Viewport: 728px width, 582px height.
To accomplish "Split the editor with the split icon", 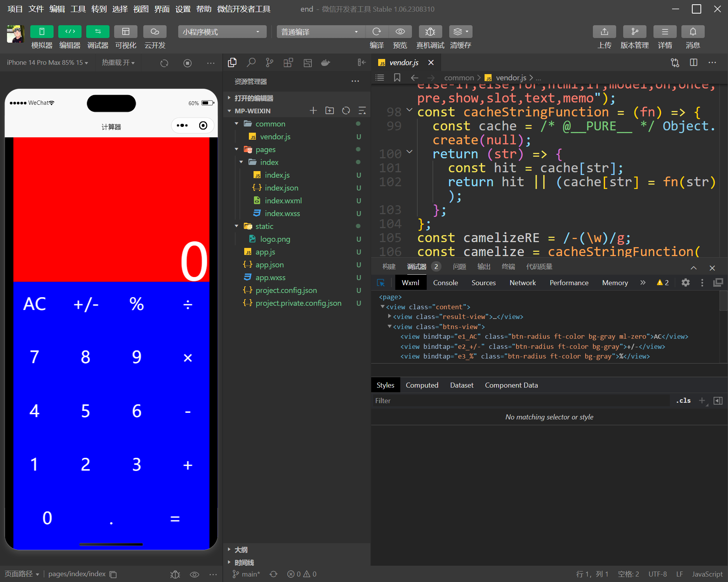I will [694, 62].
